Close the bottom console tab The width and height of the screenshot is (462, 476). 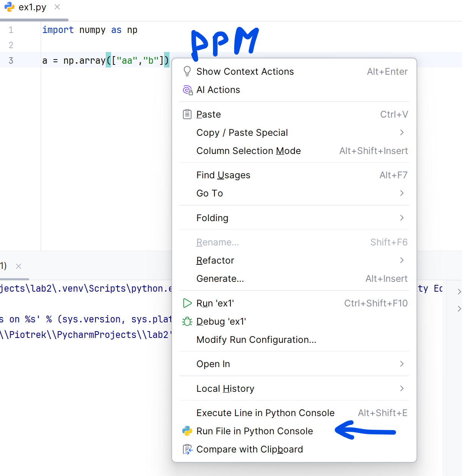coord(19,266)
